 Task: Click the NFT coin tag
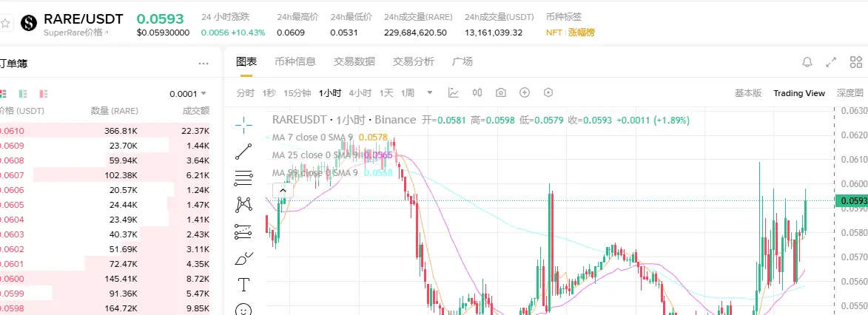[554, 33]
